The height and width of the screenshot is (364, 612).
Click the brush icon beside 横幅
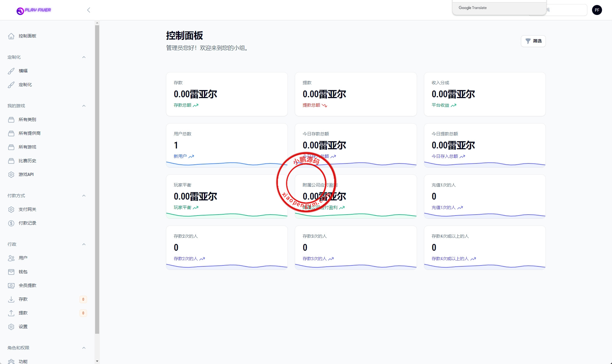[11, 71]
